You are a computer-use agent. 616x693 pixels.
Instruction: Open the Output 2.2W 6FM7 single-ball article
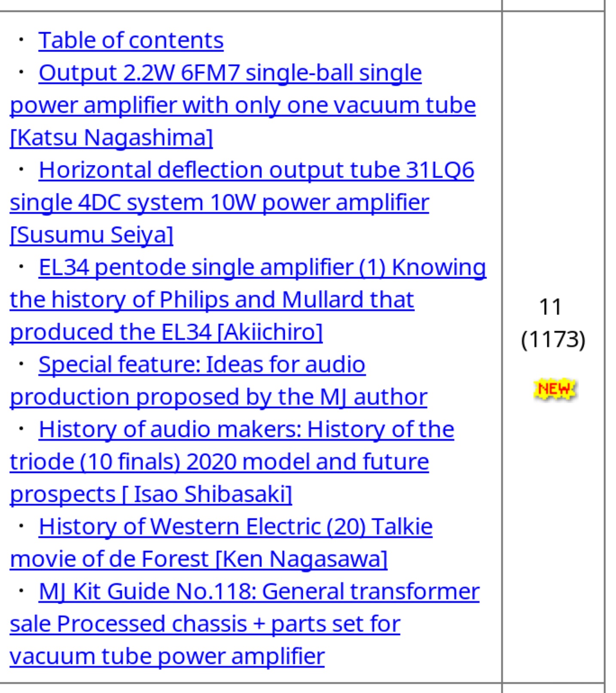click(x=230, y=73)
